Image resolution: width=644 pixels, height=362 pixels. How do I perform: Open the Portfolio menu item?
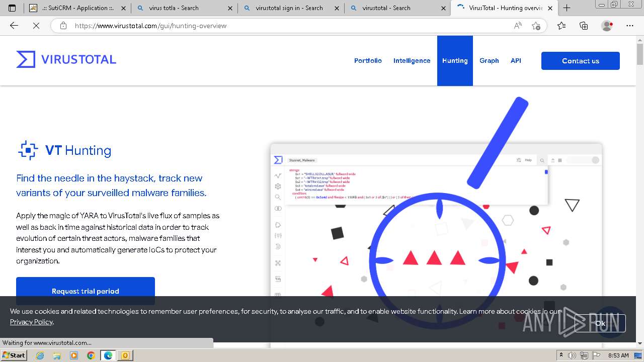pyautogui.click(x=368, y=60)
